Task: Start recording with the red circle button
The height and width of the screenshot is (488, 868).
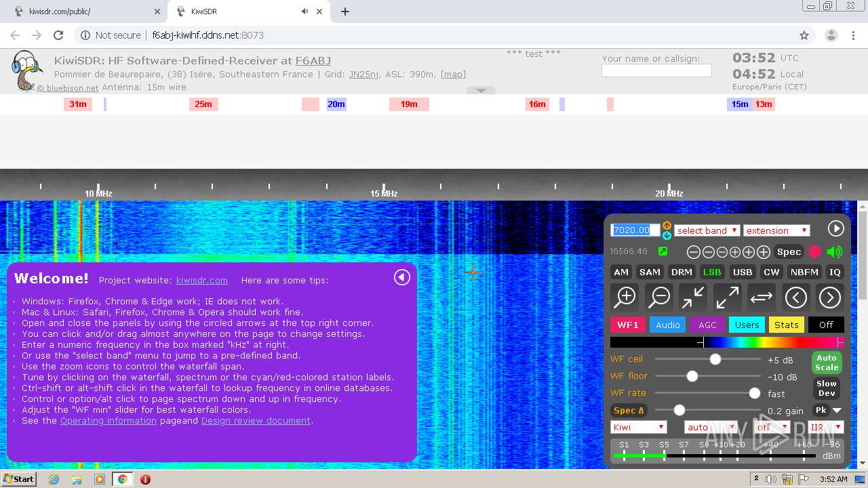Action: click(814, 251)
